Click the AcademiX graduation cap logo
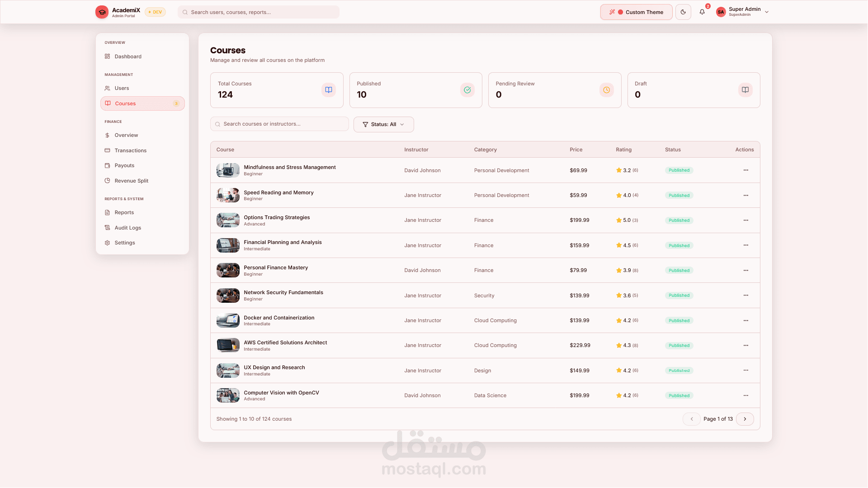This screenshot has height=488, width=868. (102, 12)
